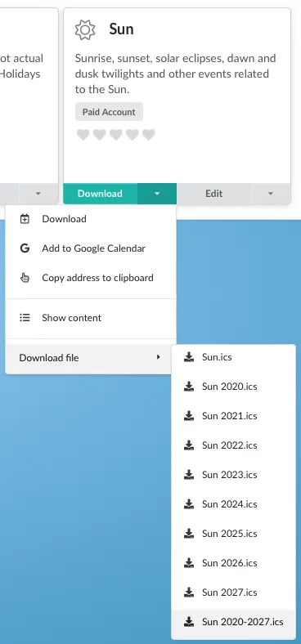This screenshot has height=644, width=301.
Task: Click download icon next to Sun 2025.ics
Action: 189,534
